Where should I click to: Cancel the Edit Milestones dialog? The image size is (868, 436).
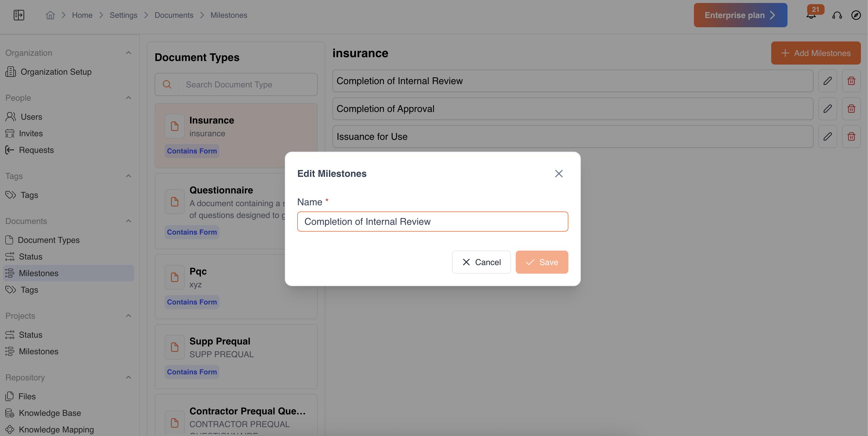tap(481, 262)
